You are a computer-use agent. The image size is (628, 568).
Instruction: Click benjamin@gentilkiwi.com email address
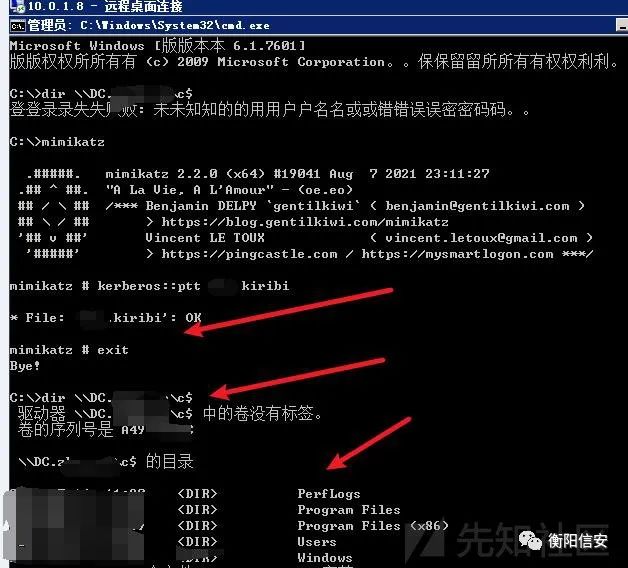pos(477,206)
